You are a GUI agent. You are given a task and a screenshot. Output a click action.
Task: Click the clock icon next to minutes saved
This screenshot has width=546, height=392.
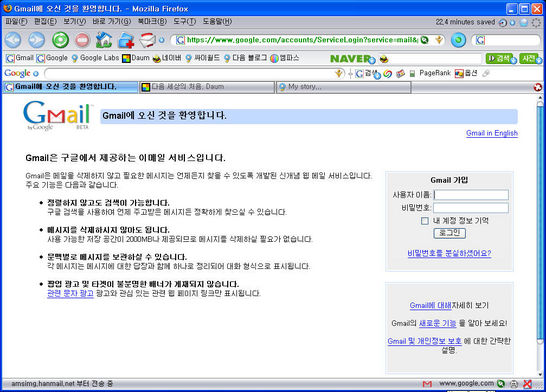point(502,23)
